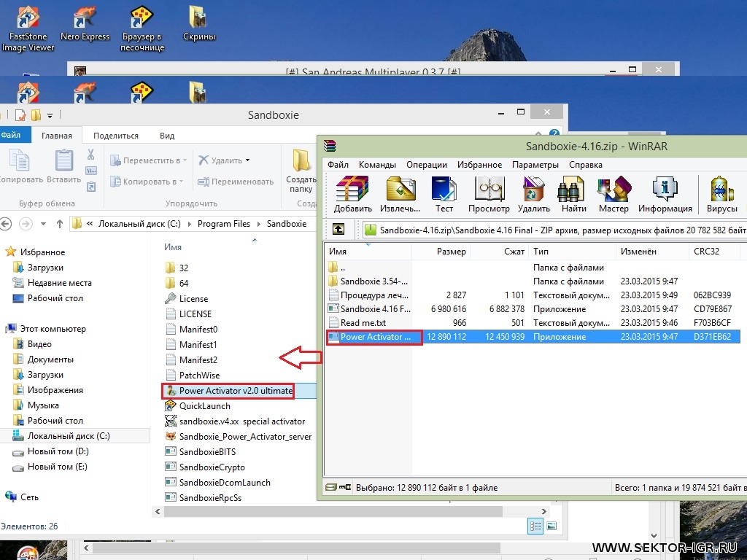Run the Тест tool in WinRAR
The image size is (747, 560).
point(444,194)
